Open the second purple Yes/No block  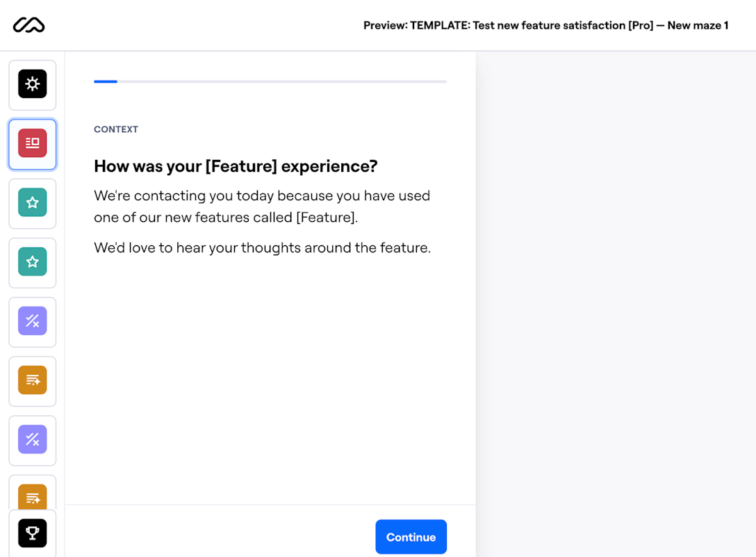pos(32,440)
